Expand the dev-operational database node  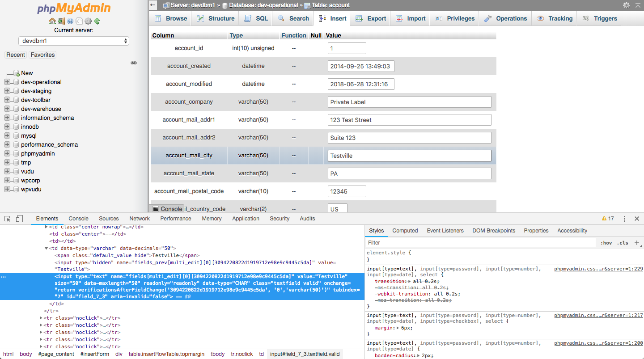pyautogui.click(x=7, y=82)
